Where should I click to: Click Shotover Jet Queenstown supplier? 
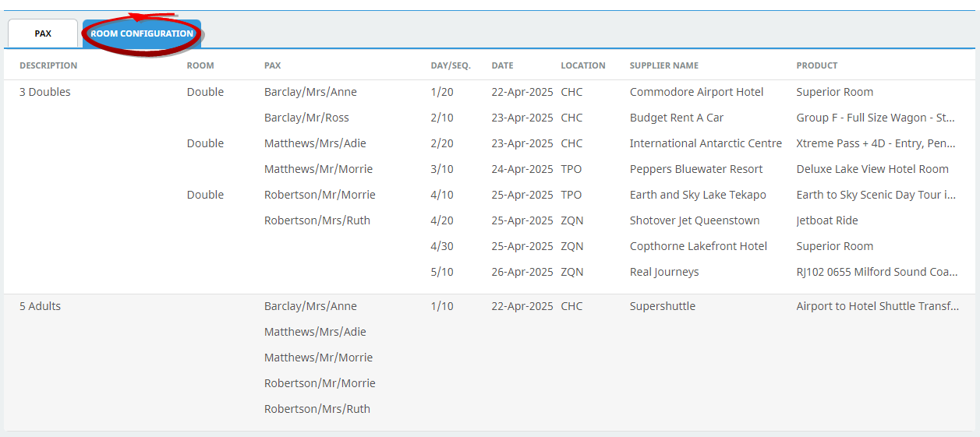click(x=694, y=220)
